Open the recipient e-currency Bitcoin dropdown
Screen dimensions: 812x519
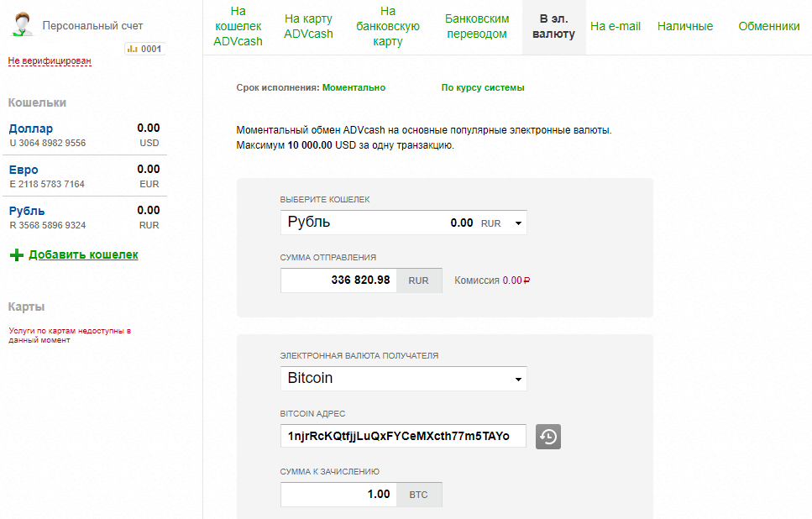[403, 378]
